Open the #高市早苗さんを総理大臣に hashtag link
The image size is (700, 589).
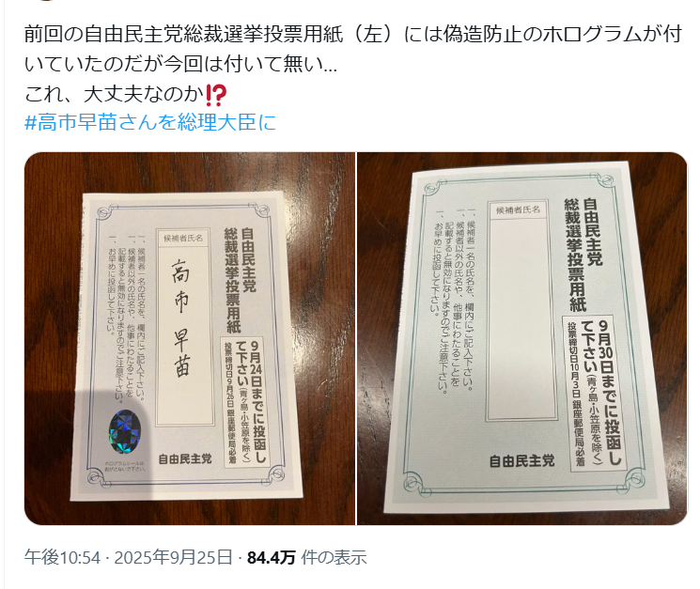click(x=150, y=122)
